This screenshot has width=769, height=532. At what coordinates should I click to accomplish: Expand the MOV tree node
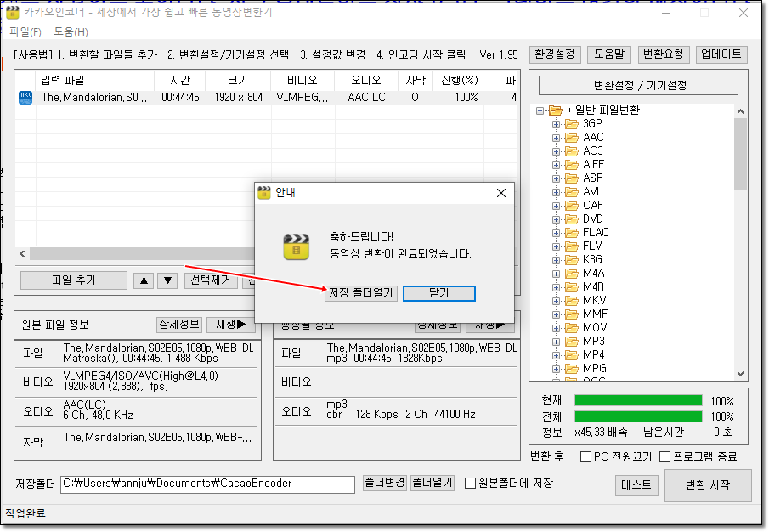coord(556,328)
